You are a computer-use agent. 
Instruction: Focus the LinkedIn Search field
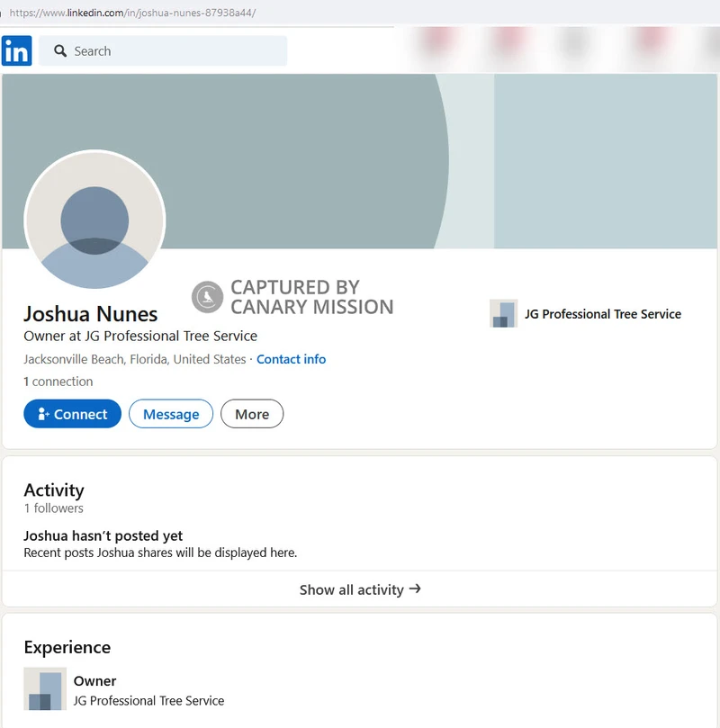(163, 50)
